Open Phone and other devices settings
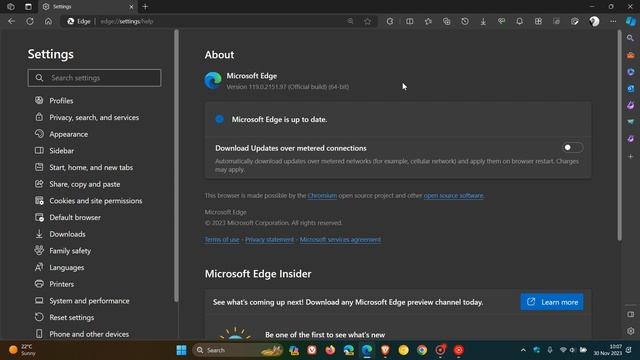Viewport: 640px width, 360px height. pyautogui.click(x=89, y=334)
